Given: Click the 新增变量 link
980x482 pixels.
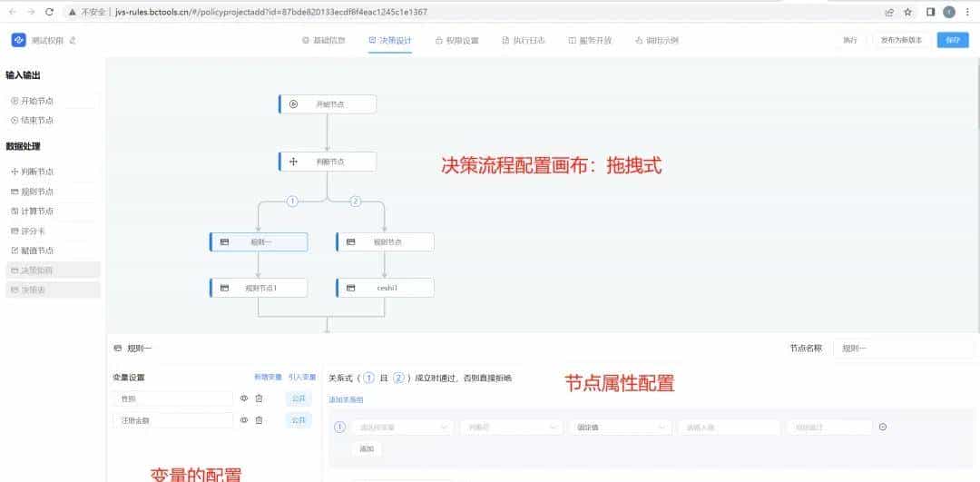Looking at the screenshot, I should coord(268,377).
